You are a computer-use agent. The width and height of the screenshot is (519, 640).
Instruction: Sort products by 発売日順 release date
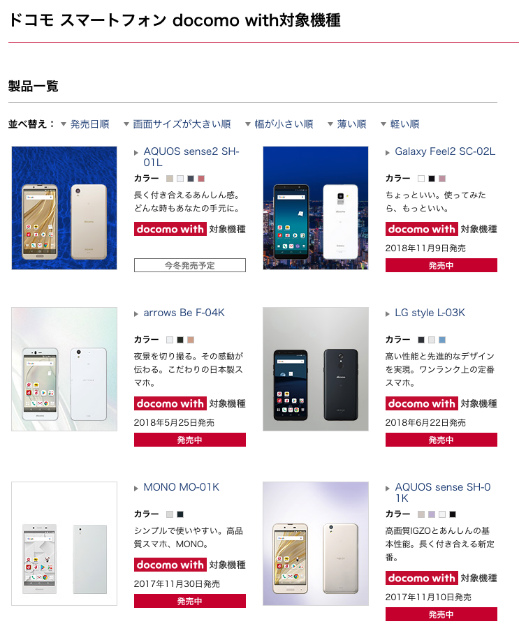(89, 124)
